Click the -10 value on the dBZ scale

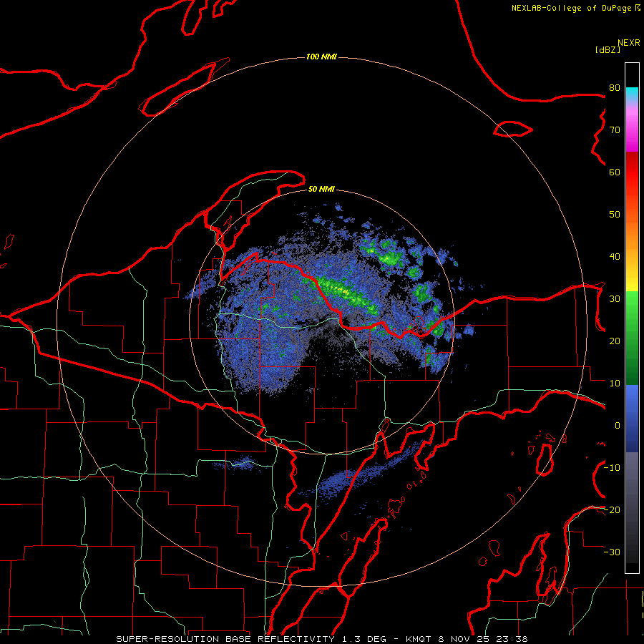(612, 468)
